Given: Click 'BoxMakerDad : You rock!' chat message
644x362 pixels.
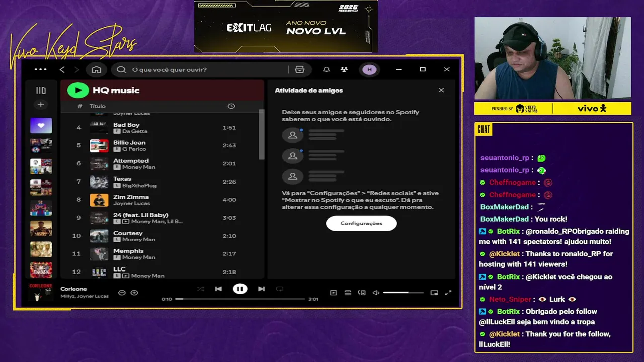Looking at the screenshot, I should 523,219.
